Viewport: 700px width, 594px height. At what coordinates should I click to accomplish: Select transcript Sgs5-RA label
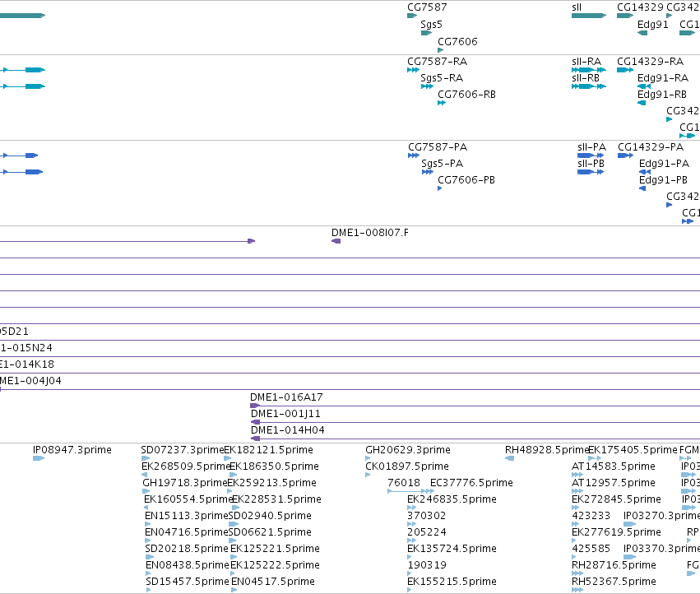pos(442,78)
